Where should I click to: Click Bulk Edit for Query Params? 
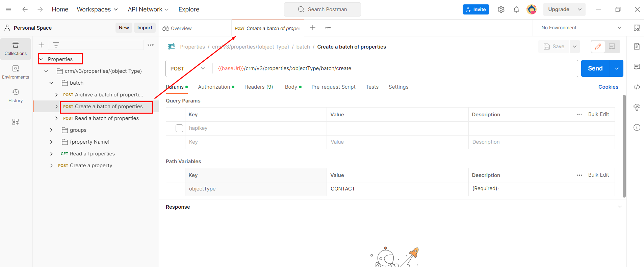598,114
